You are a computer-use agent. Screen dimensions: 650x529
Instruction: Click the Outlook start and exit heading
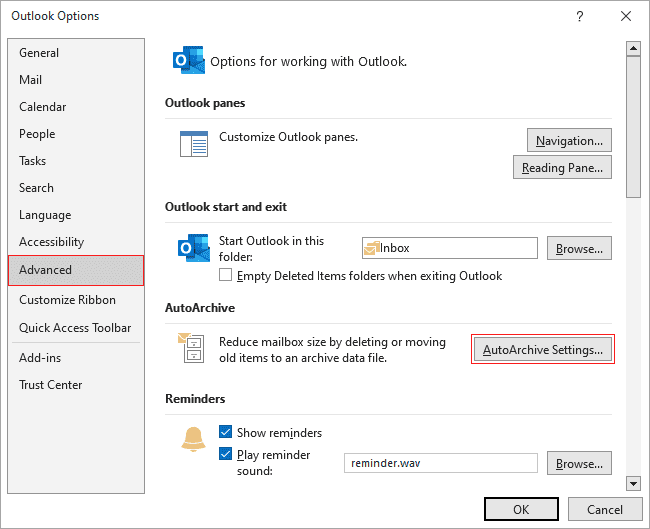226,207
